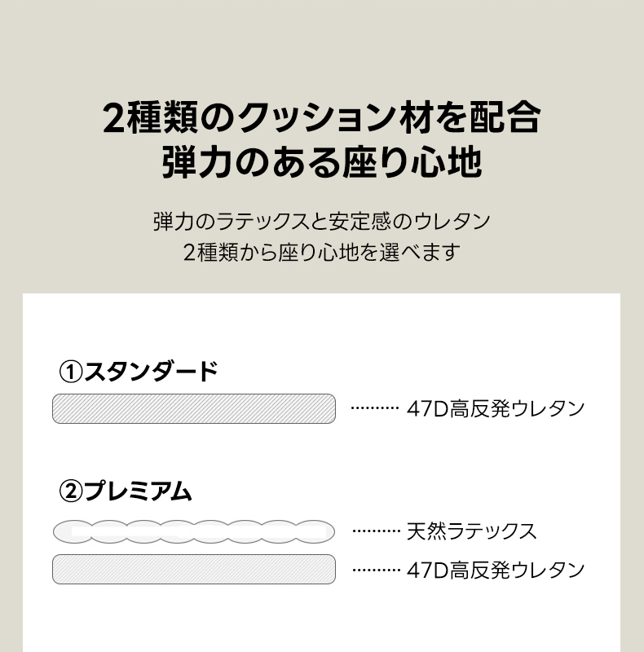
Task: Click the circled number ② icon
Action: coord(71,492)
